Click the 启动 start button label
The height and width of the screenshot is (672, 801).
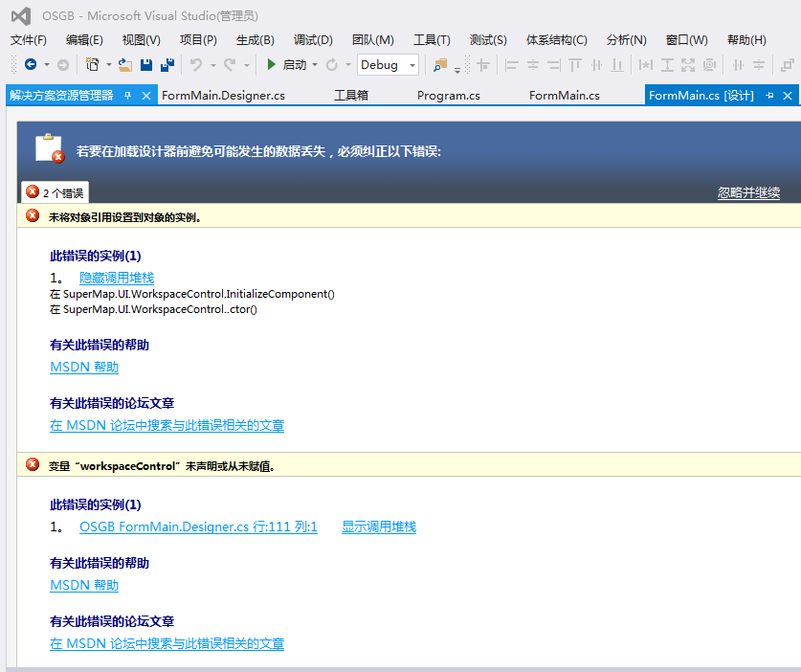click(295, 65)
